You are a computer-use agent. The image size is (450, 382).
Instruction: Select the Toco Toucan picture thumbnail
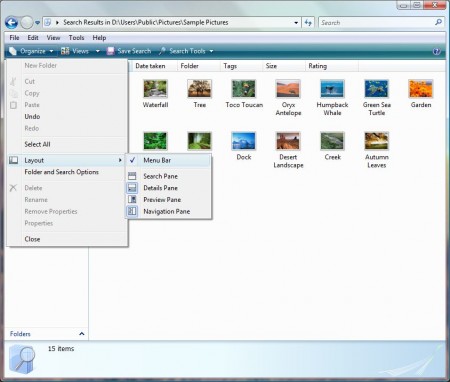(244, 89)
